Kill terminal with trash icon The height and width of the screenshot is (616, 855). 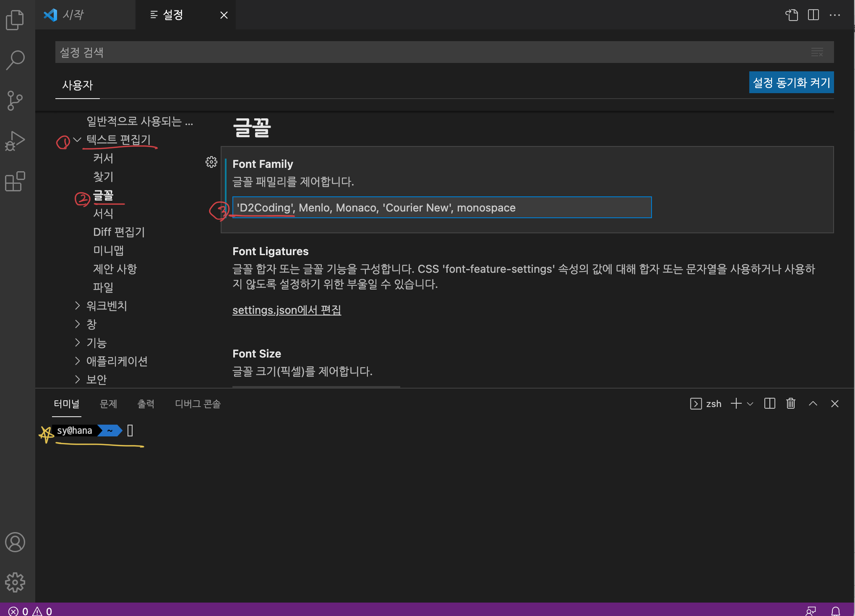coord(791,404)
